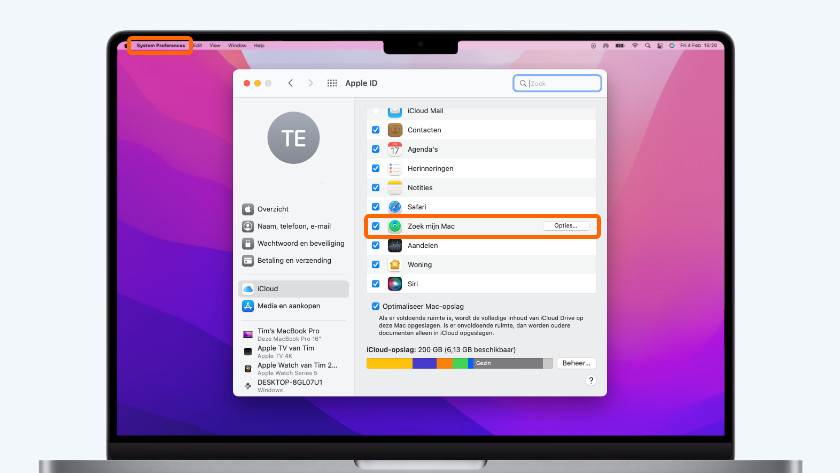Select Wachtwoord en beveiliging in sidebar
Viewport: 840px width, 473px height.
(294, 243)
